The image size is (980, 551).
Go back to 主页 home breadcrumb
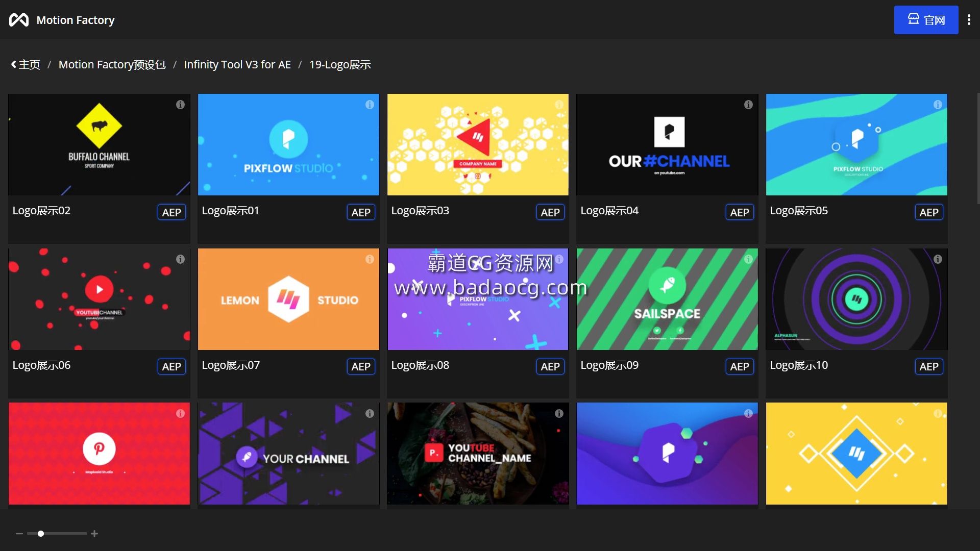click(x=26, y=65)
